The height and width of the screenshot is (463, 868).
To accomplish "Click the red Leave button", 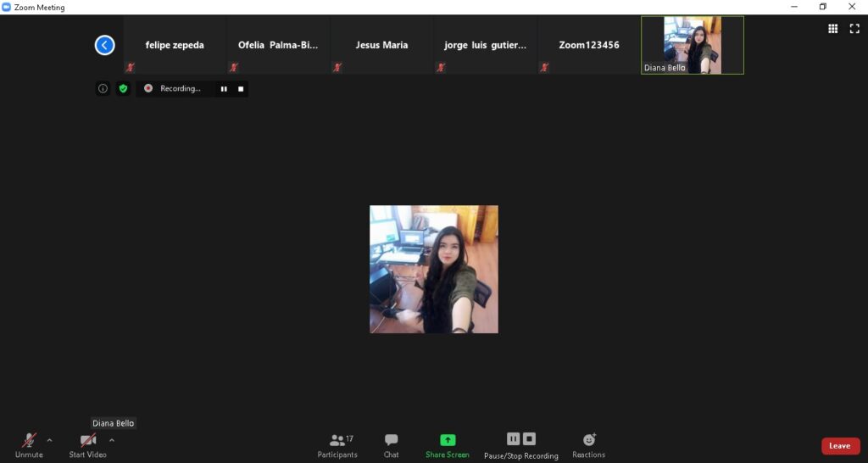I will tap(840, 446).
